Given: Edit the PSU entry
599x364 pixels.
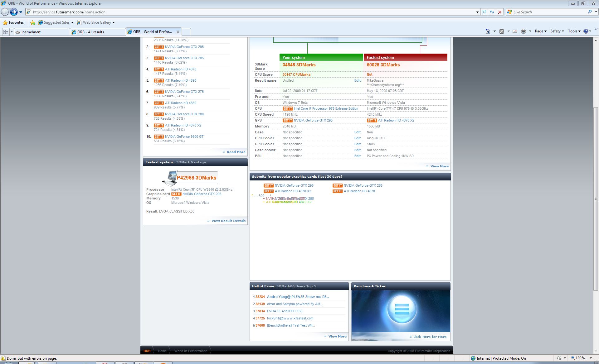Looking at the screenshot, I should click(358, 156).
